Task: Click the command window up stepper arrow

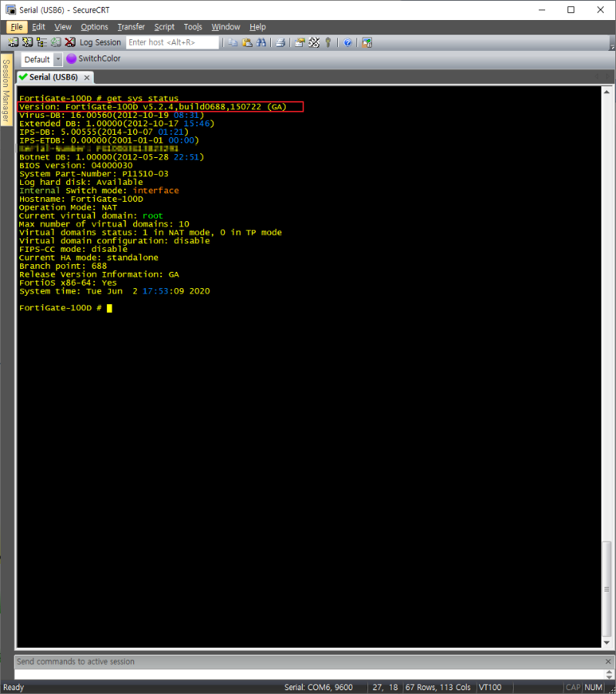Action: coord(609,672)
